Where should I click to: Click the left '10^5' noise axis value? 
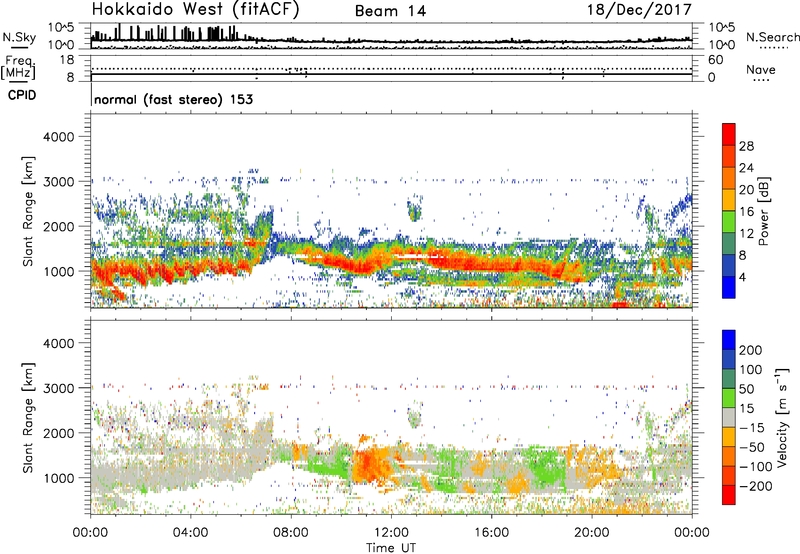coord(61,27)
